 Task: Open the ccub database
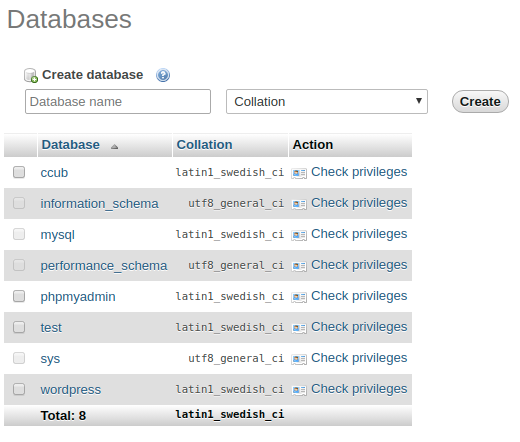(x=54, y=173)
